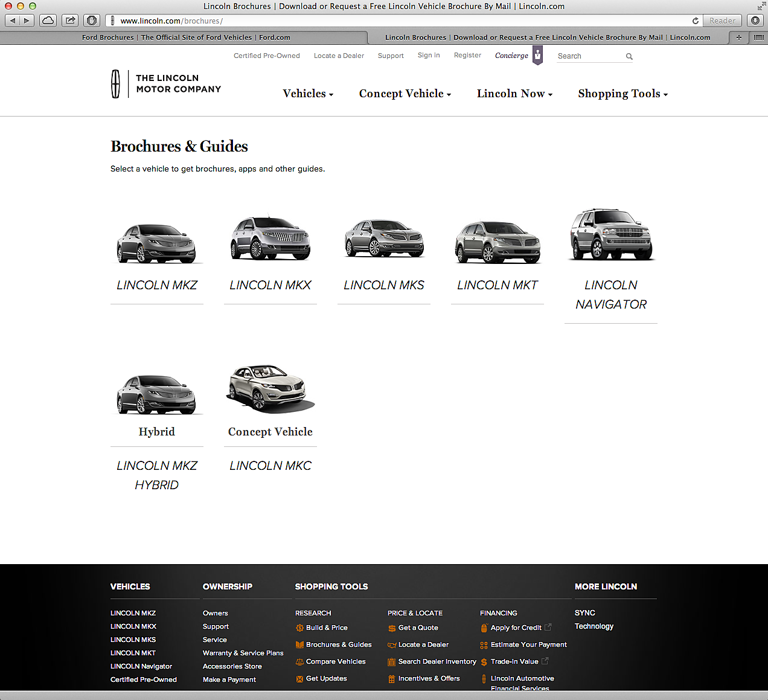Click the Lincoln star logo
Image resolution: width=768 pixels, height=700 pixels.
(115, 84)
